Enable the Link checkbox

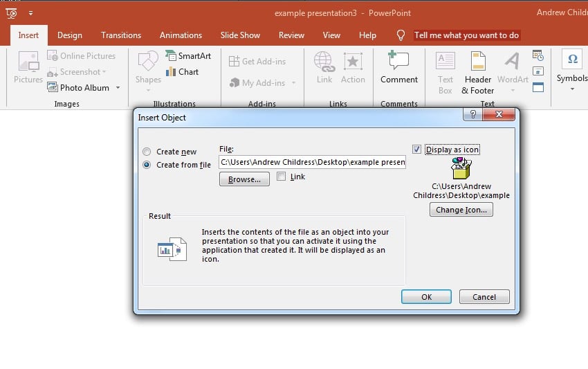[282, 177]
